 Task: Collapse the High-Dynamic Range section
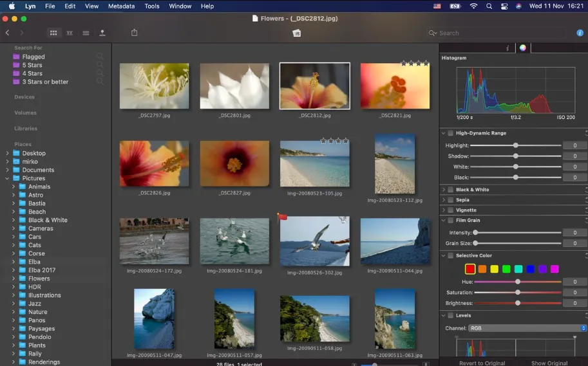[443, 133]
